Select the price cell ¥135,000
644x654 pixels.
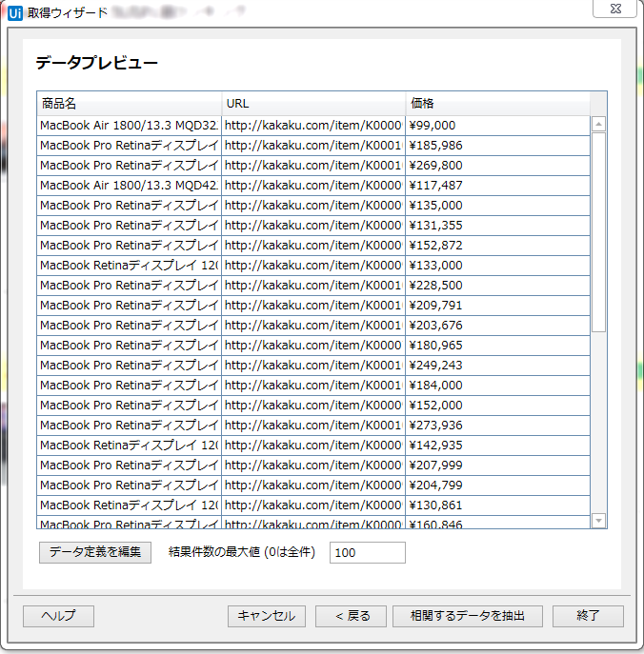click(x=498, y=206)
